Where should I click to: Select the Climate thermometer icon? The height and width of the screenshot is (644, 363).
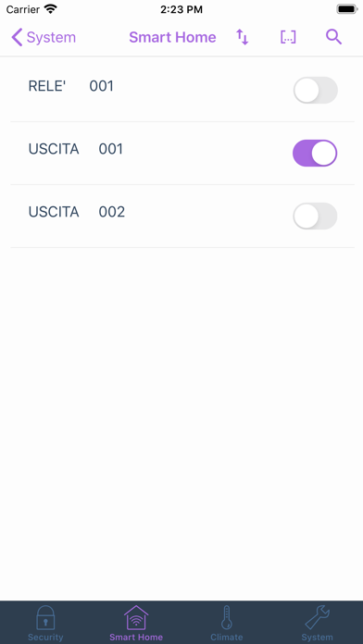[x=227, y=617]
